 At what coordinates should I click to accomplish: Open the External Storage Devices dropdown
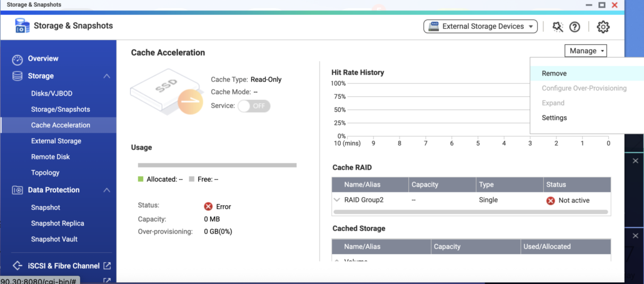[x=481, y=27]
